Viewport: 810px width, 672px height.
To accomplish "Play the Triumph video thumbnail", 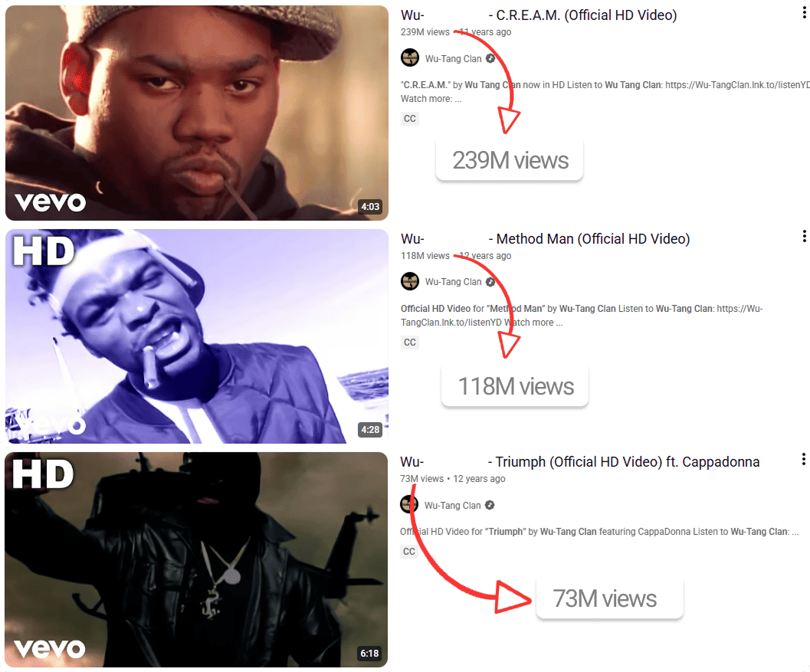I will coord(196,559).
